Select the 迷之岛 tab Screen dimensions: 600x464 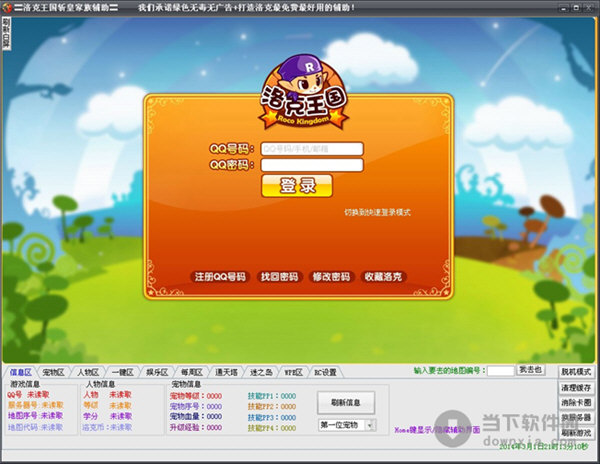(261, 372)
